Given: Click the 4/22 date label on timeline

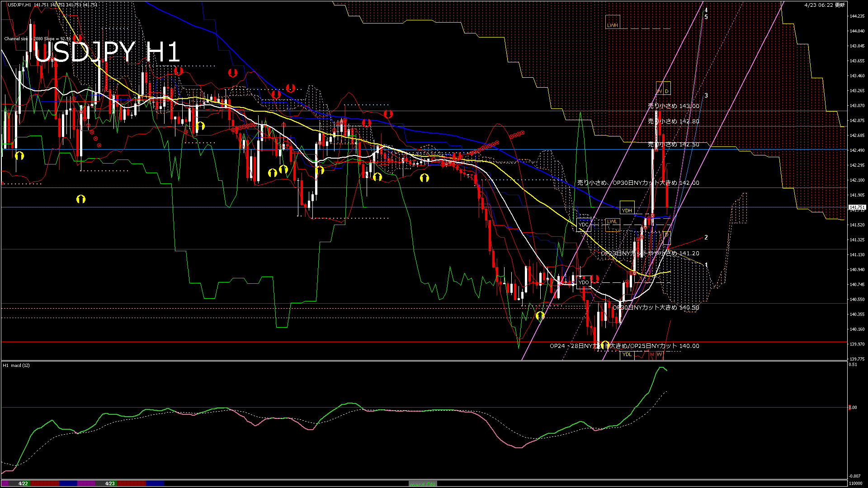Looking at the screenshot, I should 24,483.
